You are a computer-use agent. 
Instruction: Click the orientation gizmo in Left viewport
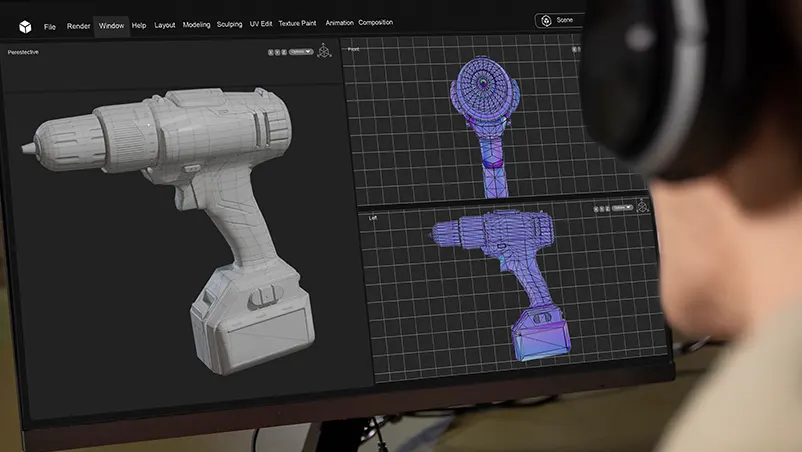coord(642,206)
